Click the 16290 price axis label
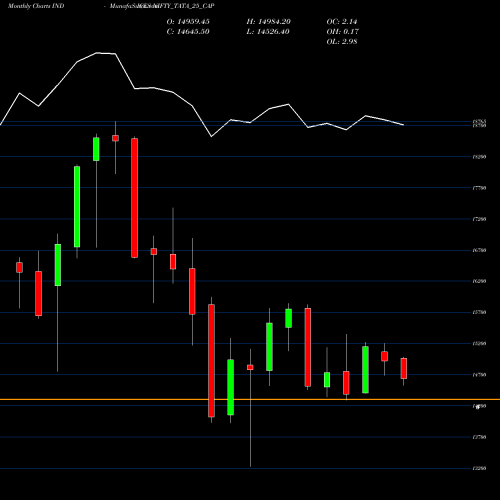Viewport: 500px width, 500px height. point(479,281)
